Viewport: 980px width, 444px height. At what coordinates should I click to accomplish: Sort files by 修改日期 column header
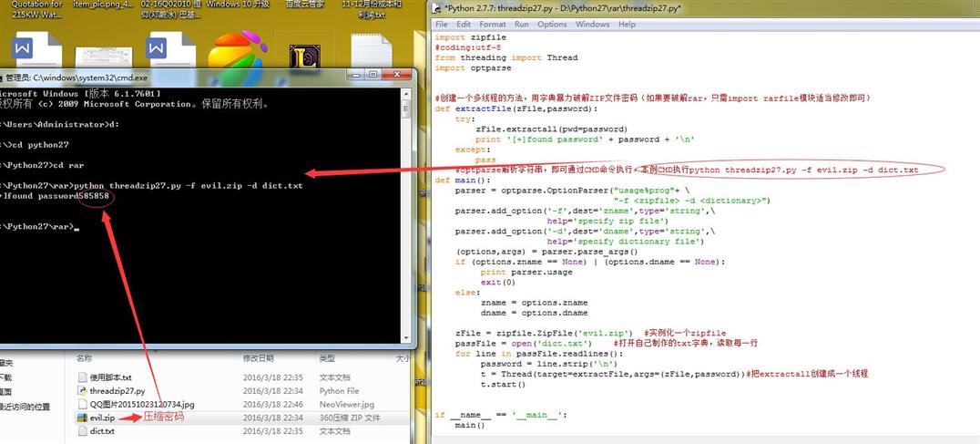click(258, 358)
